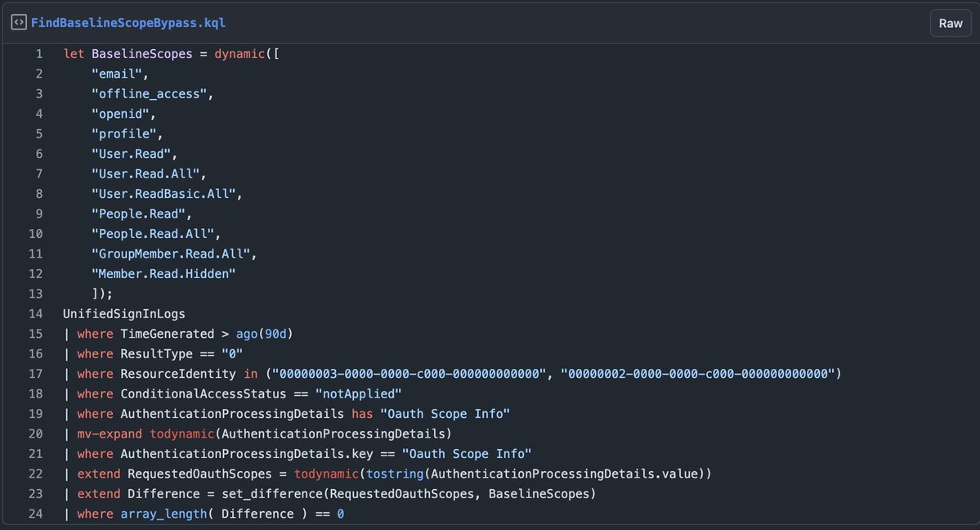Open the Raw view button

[951, 23]
